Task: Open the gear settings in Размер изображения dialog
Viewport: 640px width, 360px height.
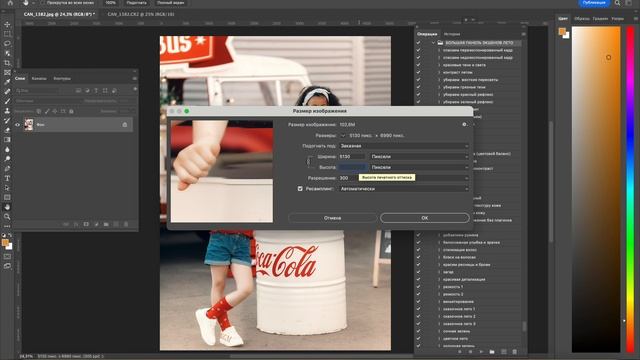Action: pos(464,124)
